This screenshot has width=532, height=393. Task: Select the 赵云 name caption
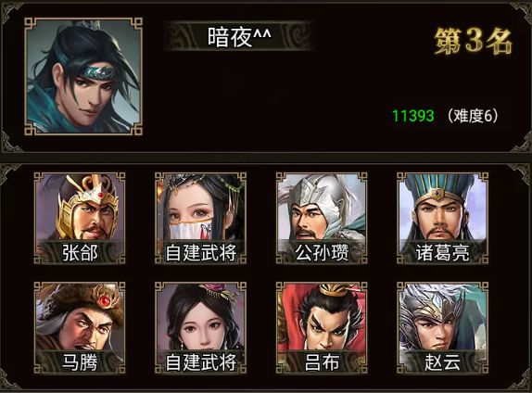point(442,362)
